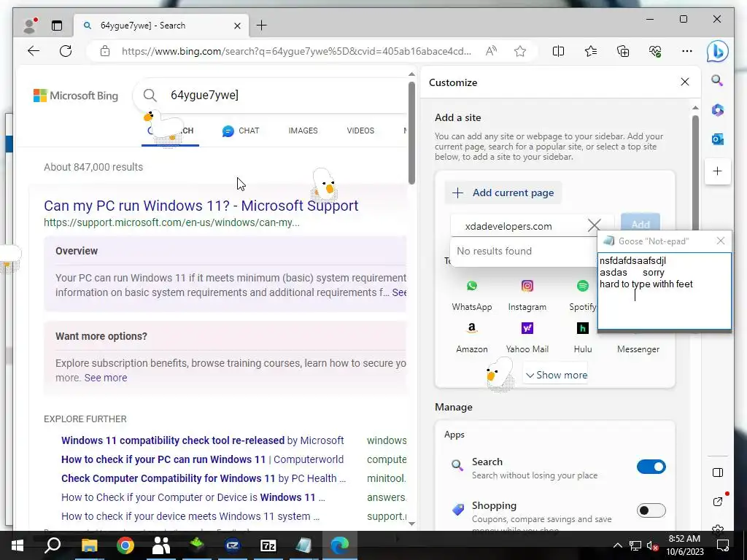Viewport: 747px width, 560px height.
Task: Add Instagram to the sidebar
Action: [x=527, y=295]
